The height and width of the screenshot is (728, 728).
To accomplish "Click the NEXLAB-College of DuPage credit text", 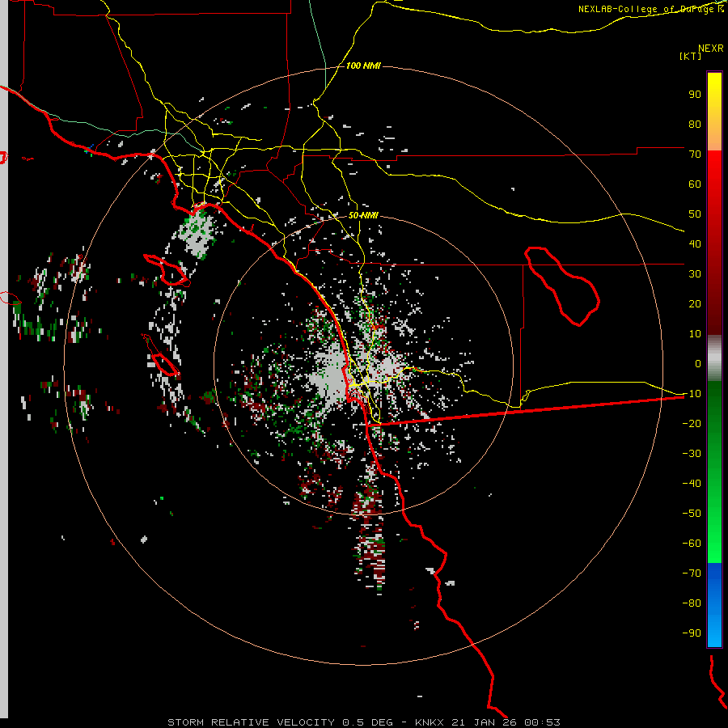I will (650, 9).
